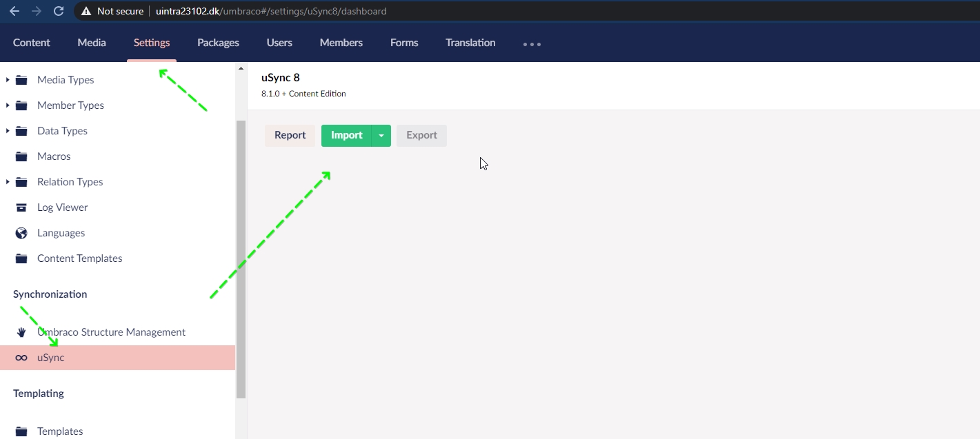This screenshot has width=980, height=439.
Task: Click the 8.1.0 + Content Edition text
Action: pyautogui.click(x=303, y=94)
